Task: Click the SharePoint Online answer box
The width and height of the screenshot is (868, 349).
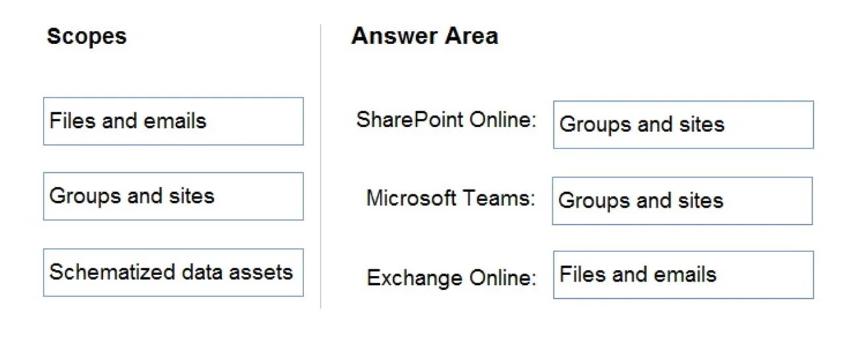Action: point(683,125)
